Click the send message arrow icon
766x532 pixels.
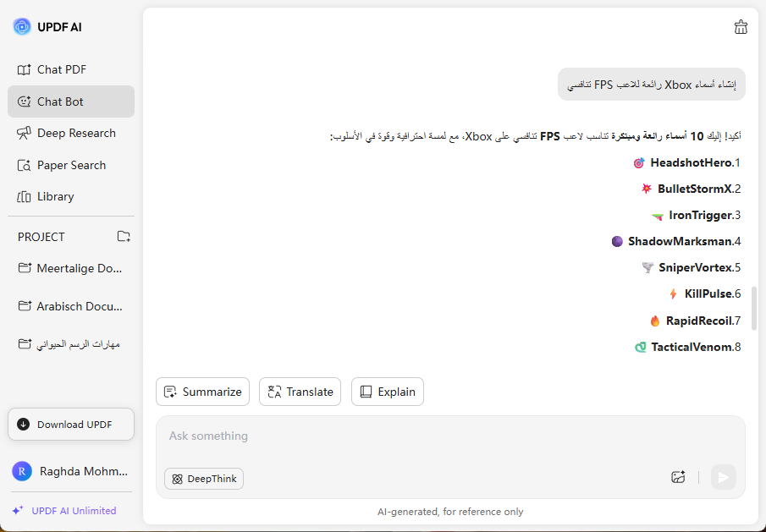(x=723, y=477)
